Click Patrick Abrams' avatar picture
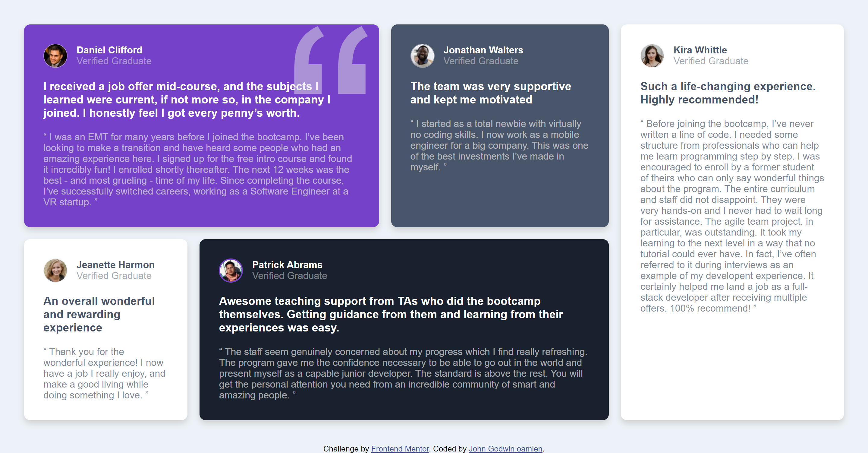This screenshot has height=453, width=868. pyautogui.click(x=231, y=270)
